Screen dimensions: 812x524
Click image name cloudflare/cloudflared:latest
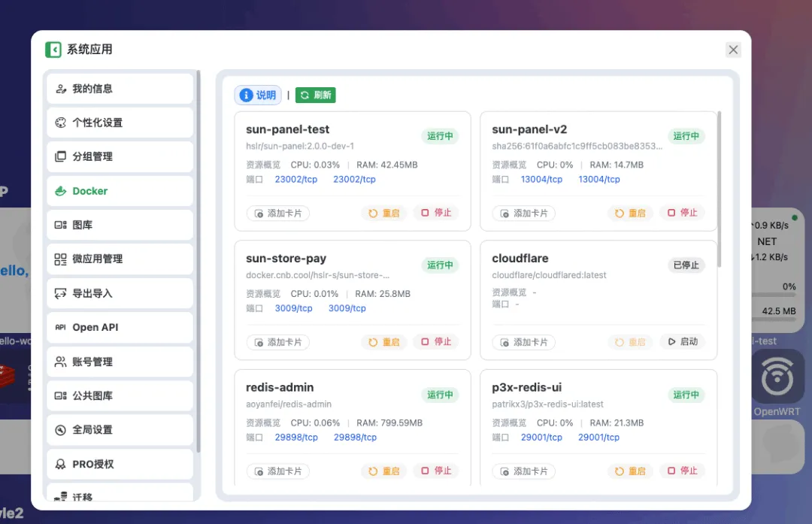click(x=549, y=275)
